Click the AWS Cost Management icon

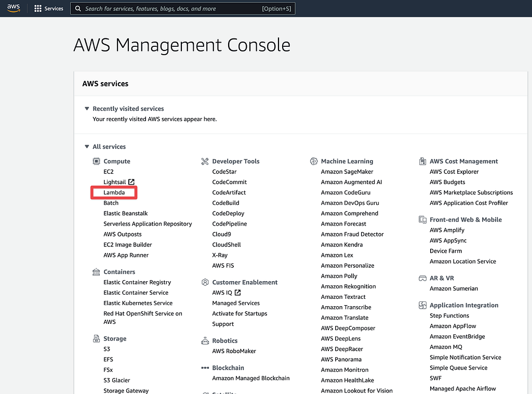point(422,161)
